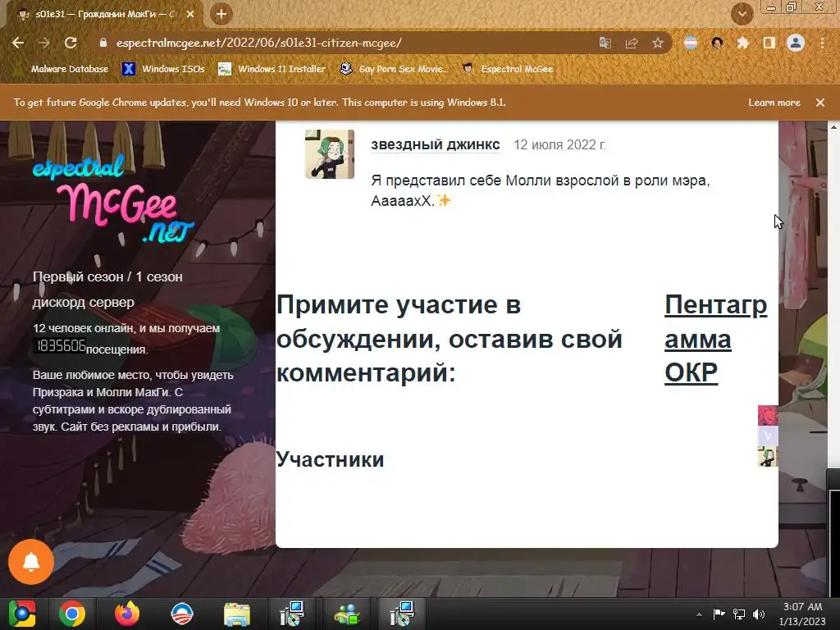Open a new browser tab
This screenshot has width=840, height=630.
point(221,14)
